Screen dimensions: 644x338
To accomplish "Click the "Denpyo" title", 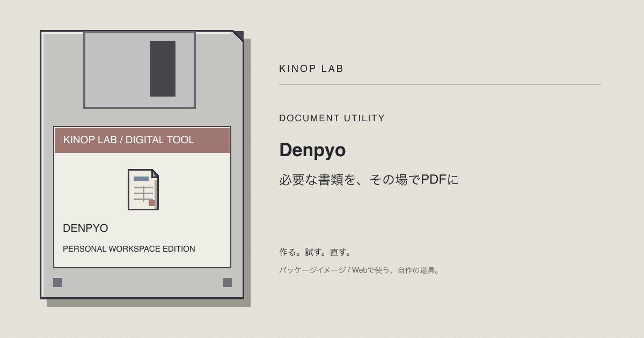I will point(312,150).
